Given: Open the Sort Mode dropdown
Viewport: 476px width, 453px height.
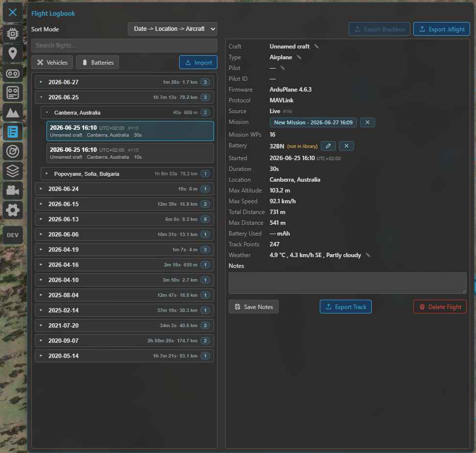Looking at the screenshot, I should point(172,29).
